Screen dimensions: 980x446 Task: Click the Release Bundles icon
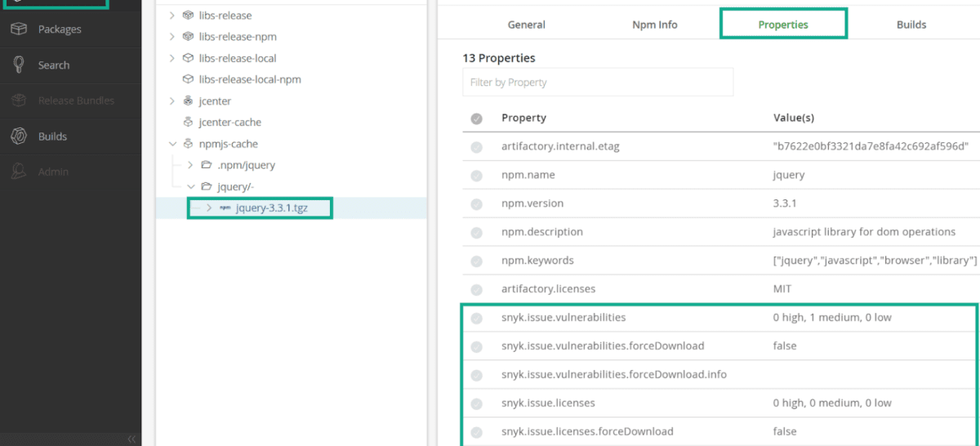[x=19, y=100]
